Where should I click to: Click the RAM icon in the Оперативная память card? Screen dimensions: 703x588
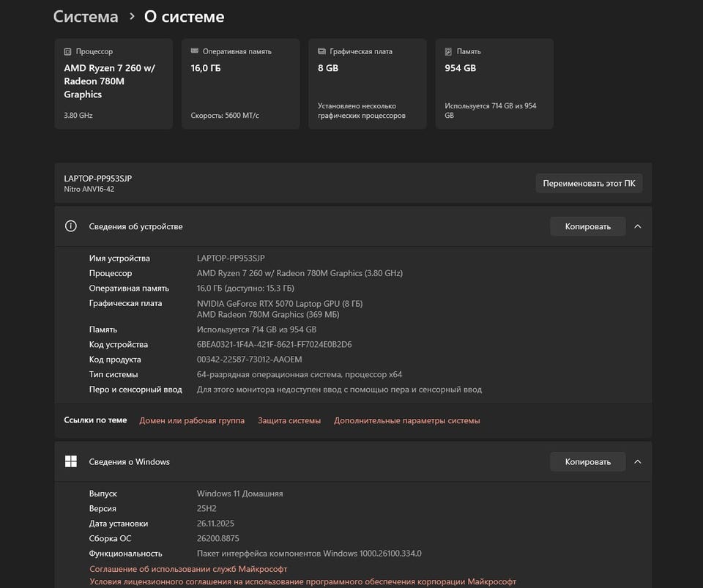pyautogui.click(x=195, y=51)
